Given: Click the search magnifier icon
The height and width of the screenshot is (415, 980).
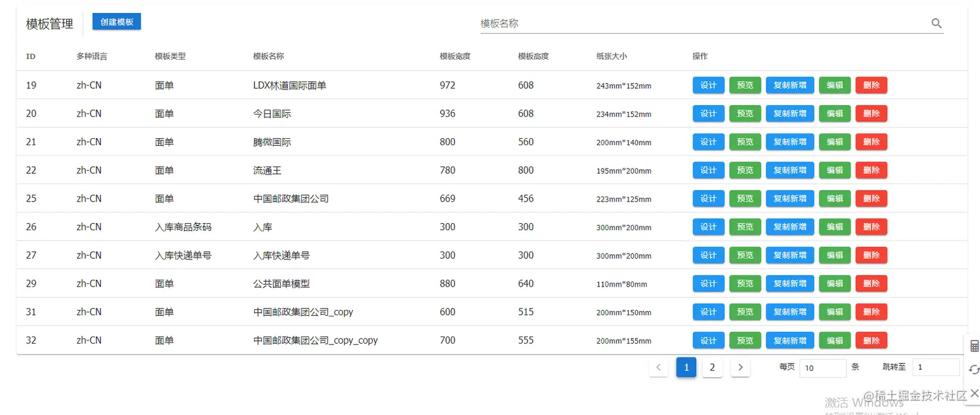Looking at the screenshot, I should pos(936,23).
